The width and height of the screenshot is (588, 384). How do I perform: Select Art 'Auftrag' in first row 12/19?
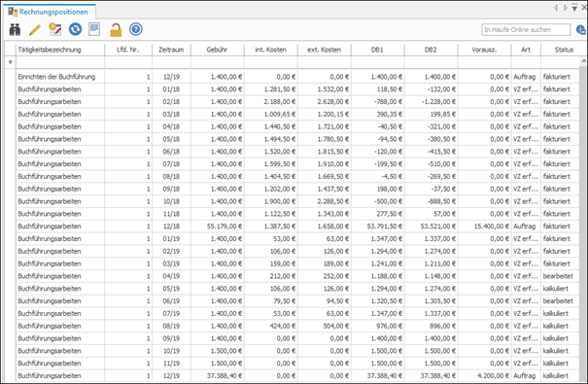(526, 77)
